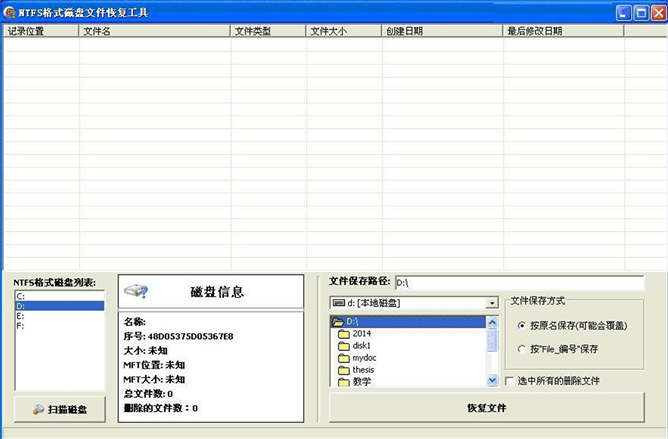Click the 数学 folder icon
The image size is (668, 439).
point(343,381)
